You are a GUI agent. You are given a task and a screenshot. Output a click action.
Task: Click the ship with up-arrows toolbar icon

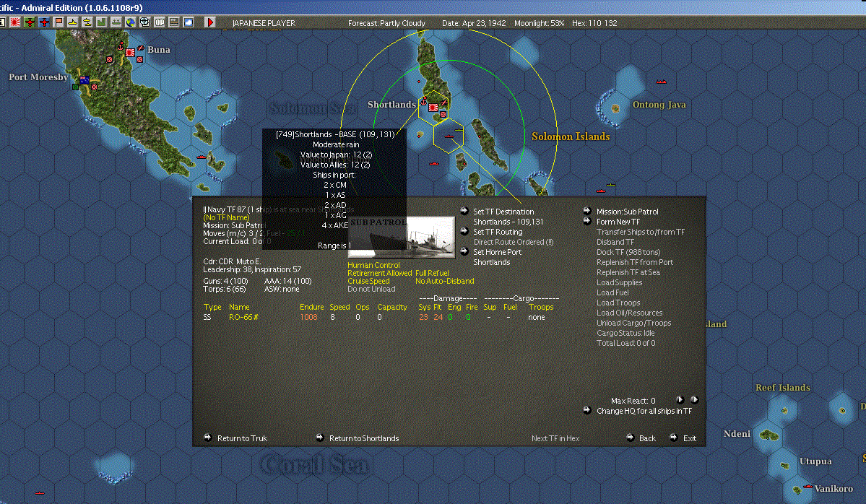[116, 22]
